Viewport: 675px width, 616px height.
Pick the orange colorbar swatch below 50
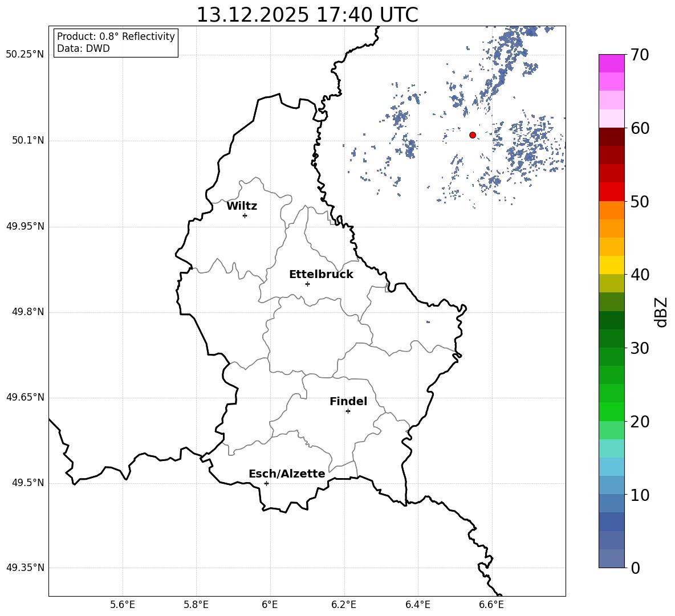pyautogui.click(x=612, y=210)
